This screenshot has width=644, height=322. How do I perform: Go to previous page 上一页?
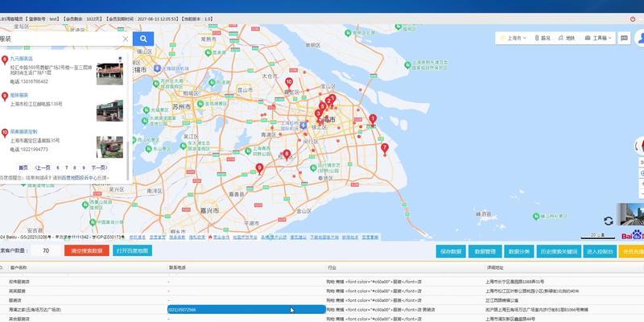click(x=43, y=167)
